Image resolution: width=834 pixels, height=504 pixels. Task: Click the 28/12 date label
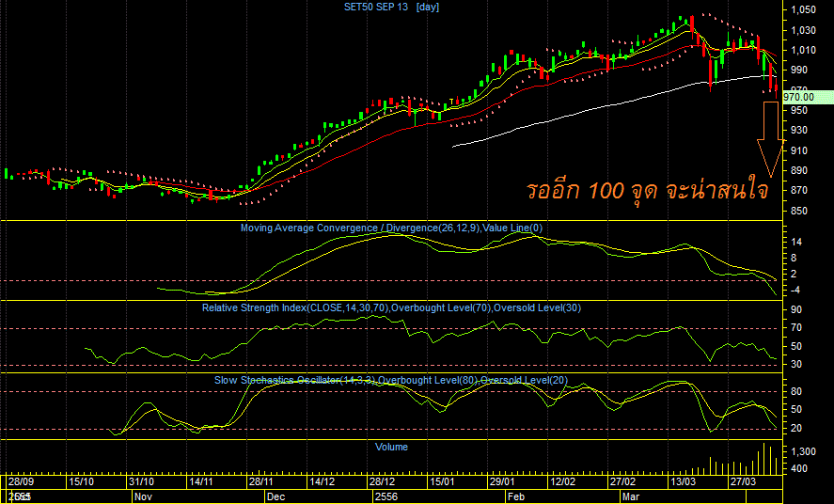pos(382,481)
